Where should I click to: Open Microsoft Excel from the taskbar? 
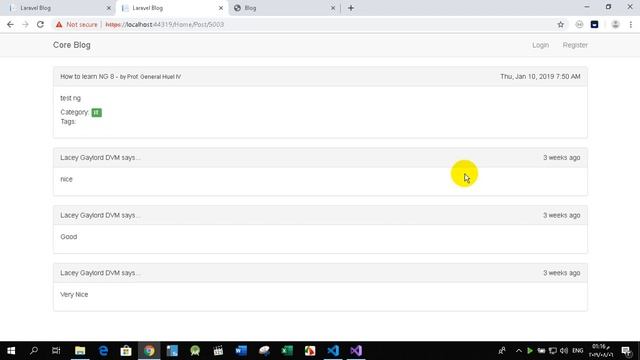tap(287, 351)
